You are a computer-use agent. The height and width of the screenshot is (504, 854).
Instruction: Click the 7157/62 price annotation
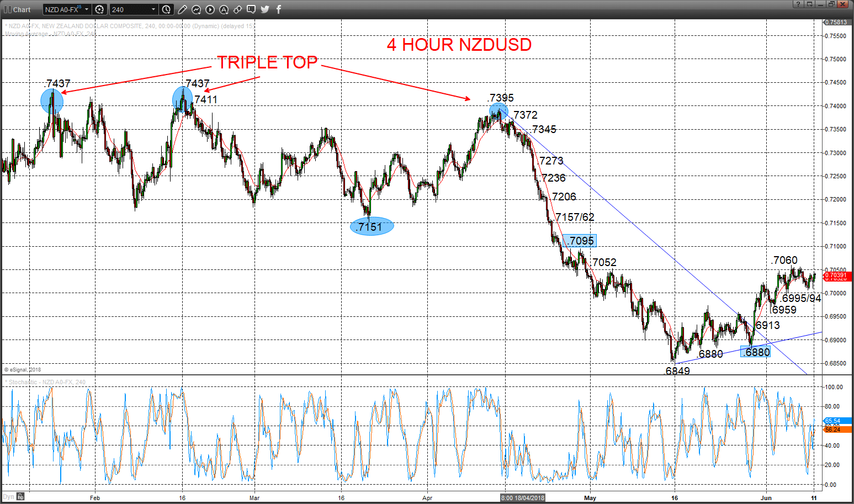575,217
